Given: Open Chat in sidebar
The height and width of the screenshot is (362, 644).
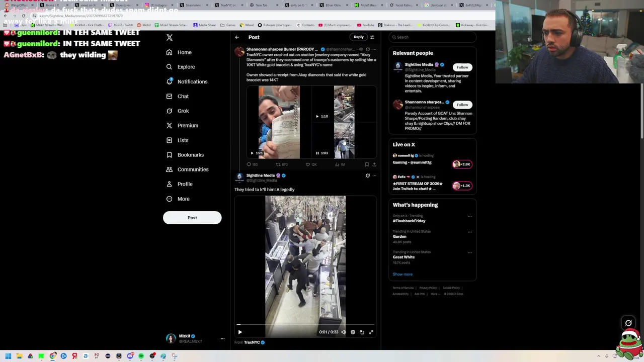Looking at the screenshot, I should (x=177, y=96).
